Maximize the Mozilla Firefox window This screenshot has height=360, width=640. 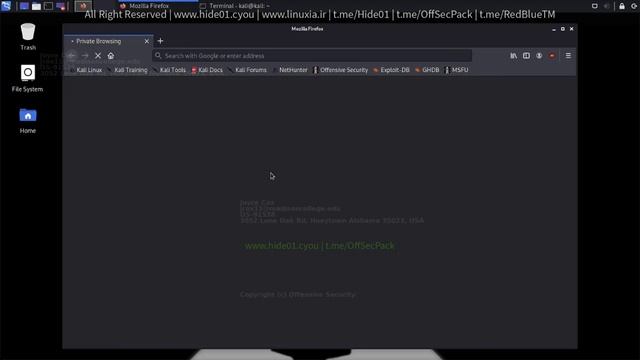563,29
